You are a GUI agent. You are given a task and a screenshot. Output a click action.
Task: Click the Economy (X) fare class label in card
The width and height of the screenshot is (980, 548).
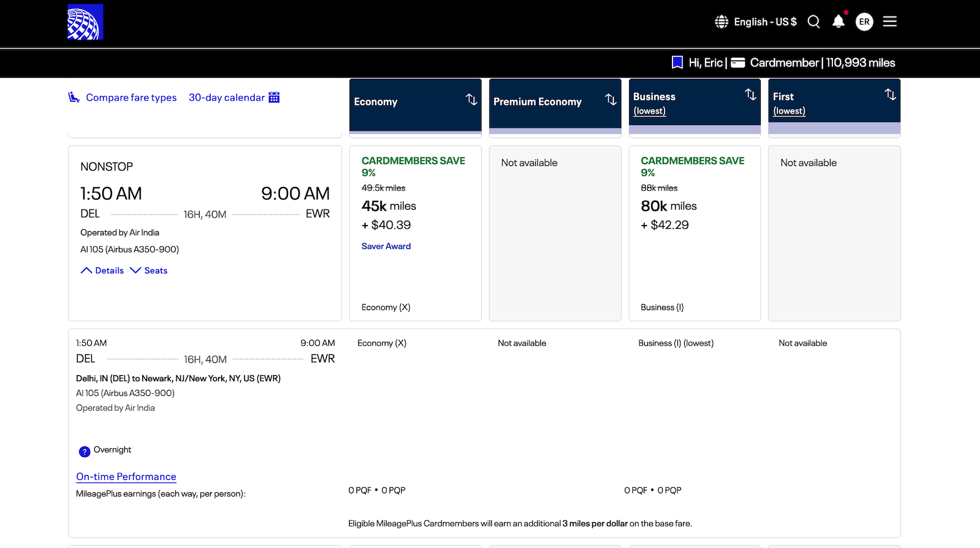point(386,308)
